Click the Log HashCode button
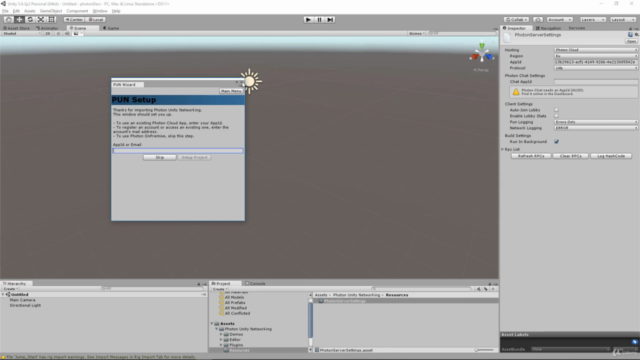The height and width of the screenshot is (360, 640). (611, 156)
